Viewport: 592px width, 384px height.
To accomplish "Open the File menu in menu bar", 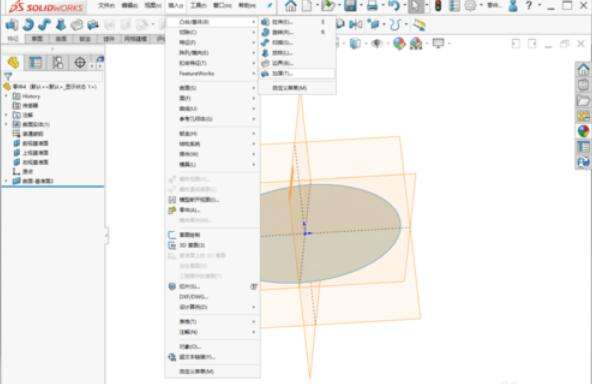I will click(106, 6).
